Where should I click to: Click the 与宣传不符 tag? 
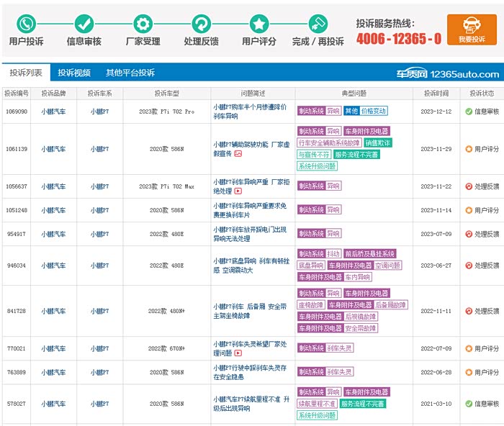pos(314,155)
